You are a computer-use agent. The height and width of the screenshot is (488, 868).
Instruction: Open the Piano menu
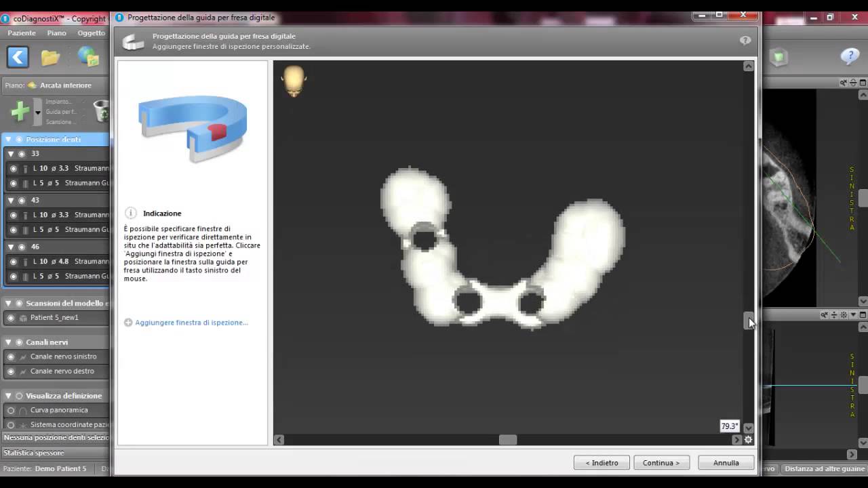click(x=57, y=33)
